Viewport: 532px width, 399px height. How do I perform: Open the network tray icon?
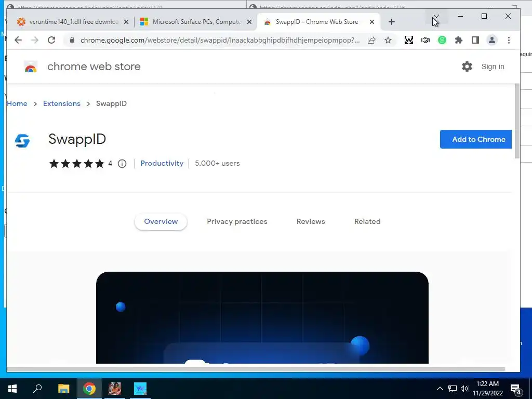(453, 389)
